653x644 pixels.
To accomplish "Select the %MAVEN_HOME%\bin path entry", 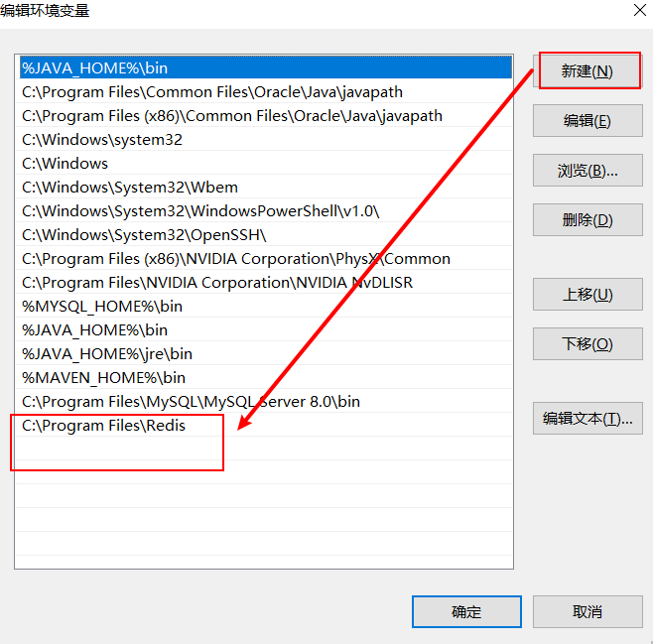I will [264, 378].
